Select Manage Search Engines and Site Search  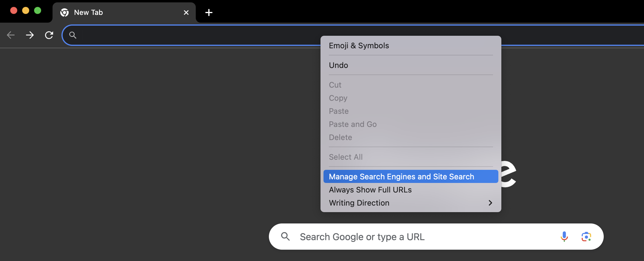[x=401, y=177]
